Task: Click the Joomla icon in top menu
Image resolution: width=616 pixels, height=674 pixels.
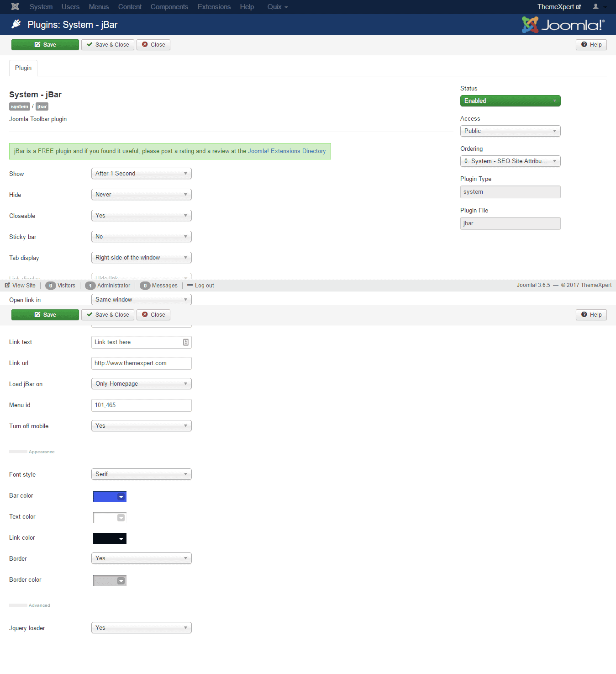Action: point(15,7)
